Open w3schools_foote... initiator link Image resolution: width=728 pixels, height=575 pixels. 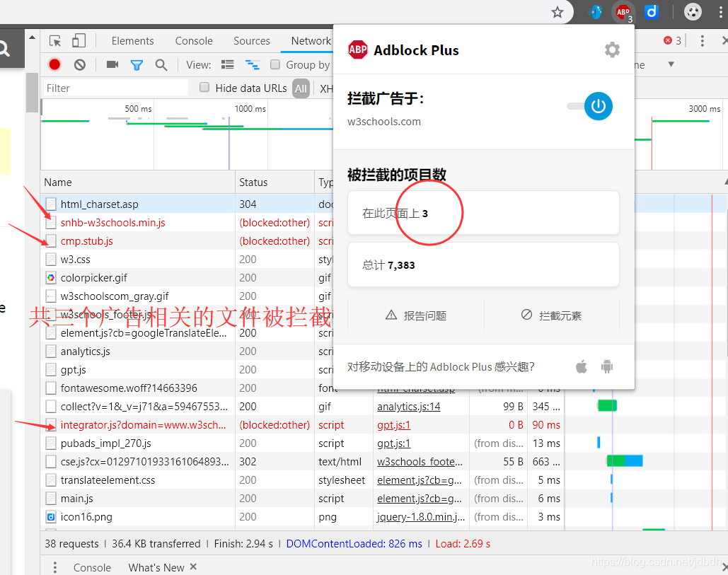point(420,462)
